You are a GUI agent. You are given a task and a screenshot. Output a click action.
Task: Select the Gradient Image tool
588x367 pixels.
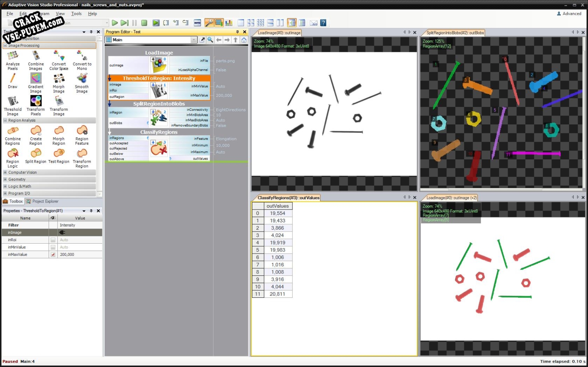(x=36, y=84)
